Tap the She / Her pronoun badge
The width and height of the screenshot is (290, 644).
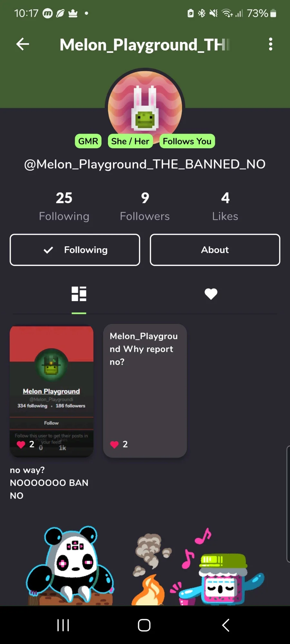(130, 141)
